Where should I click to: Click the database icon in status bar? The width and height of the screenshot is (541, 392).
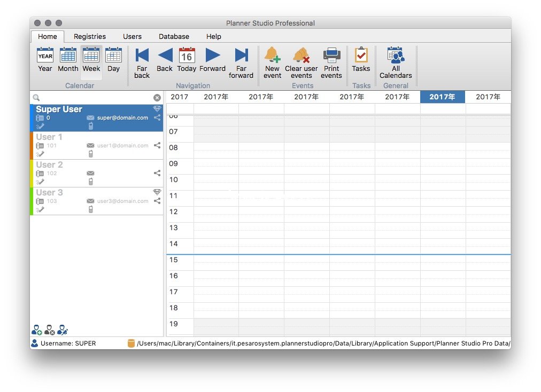tap(131, 343)
